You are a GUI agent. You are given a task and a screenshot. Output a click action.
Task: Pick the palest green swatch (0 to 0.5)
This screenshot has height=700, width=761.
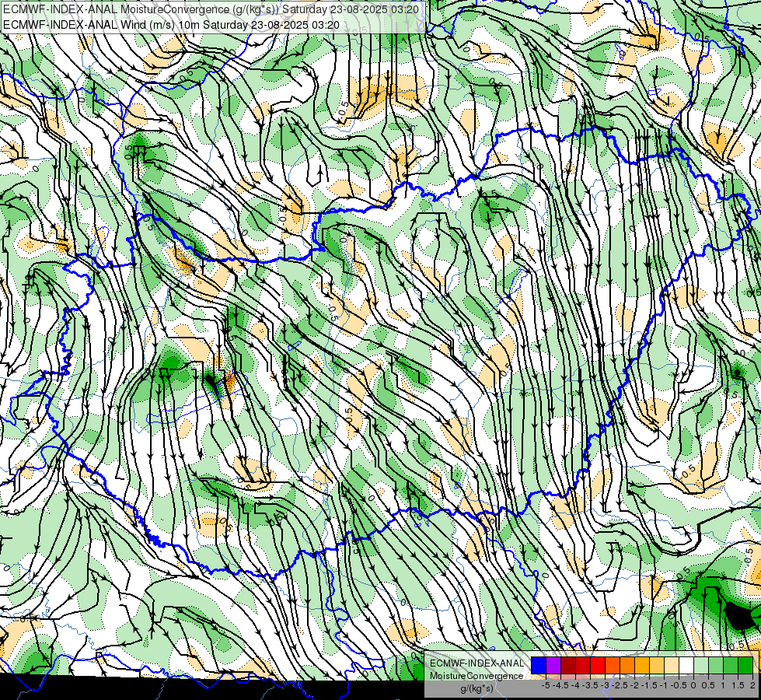[701, 666]
